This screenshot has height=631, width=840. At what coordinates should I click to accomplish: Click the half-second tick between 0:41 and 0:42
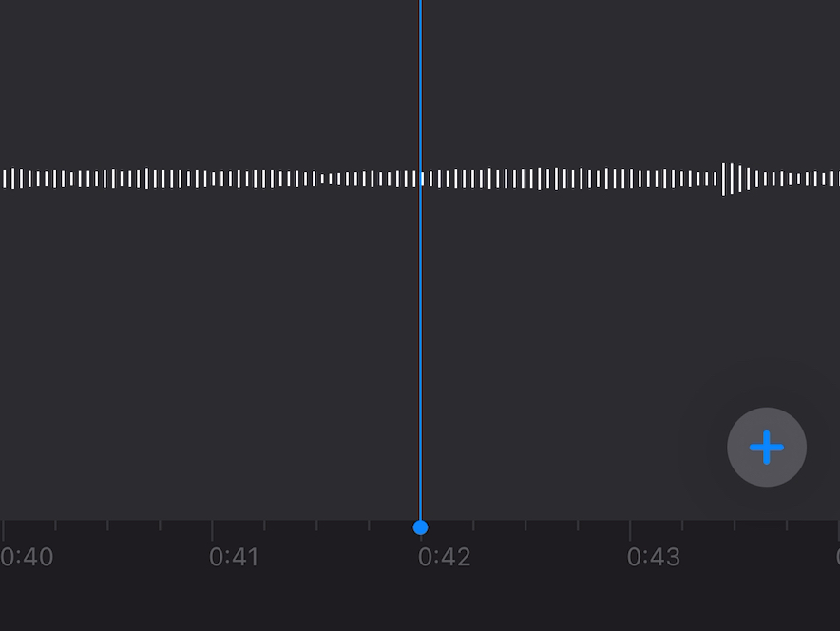tap(316, 526)
